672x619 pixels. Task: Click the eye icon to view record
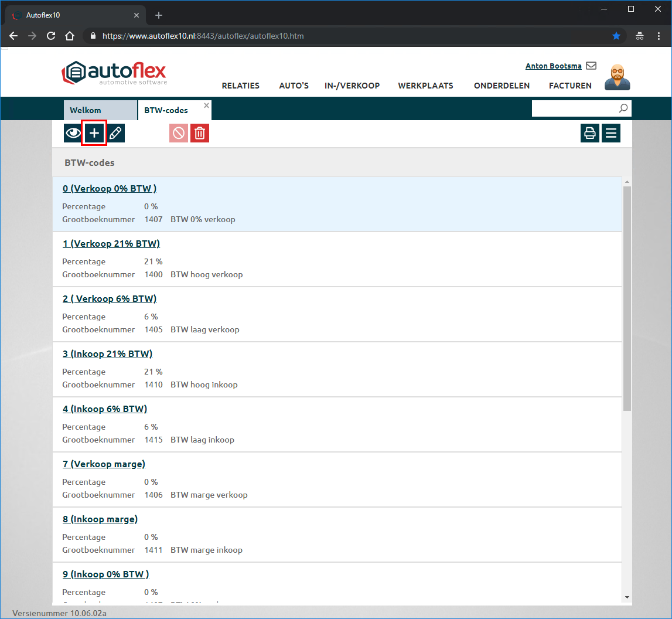73,133
